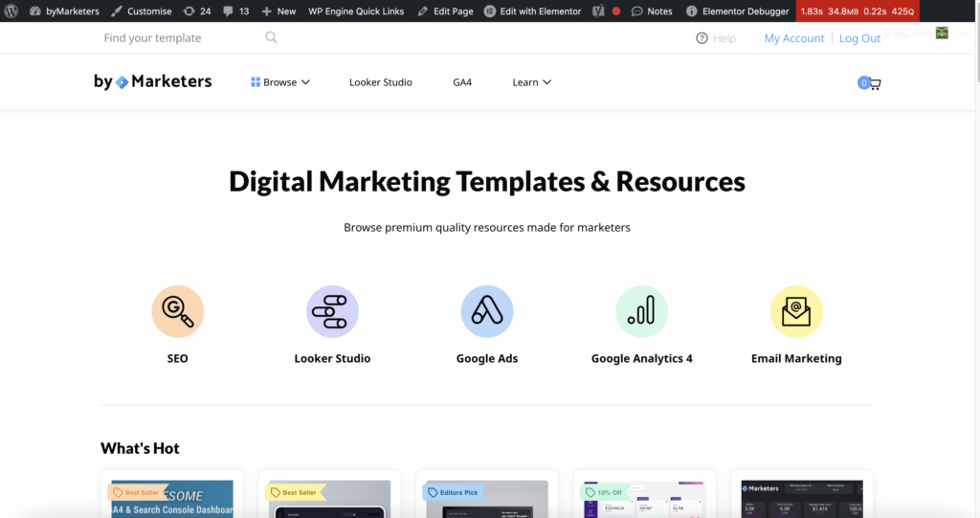Open the Email Marketing envelope icon
This screenshot has width=980, height=518.
796,311
